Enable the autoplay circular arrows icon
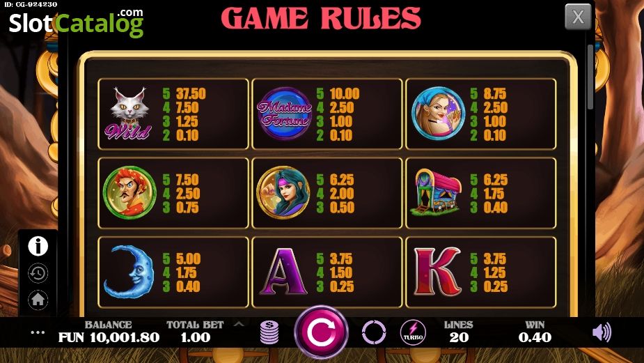The width and height of the screenshot is (644, 363). (374, 332)
